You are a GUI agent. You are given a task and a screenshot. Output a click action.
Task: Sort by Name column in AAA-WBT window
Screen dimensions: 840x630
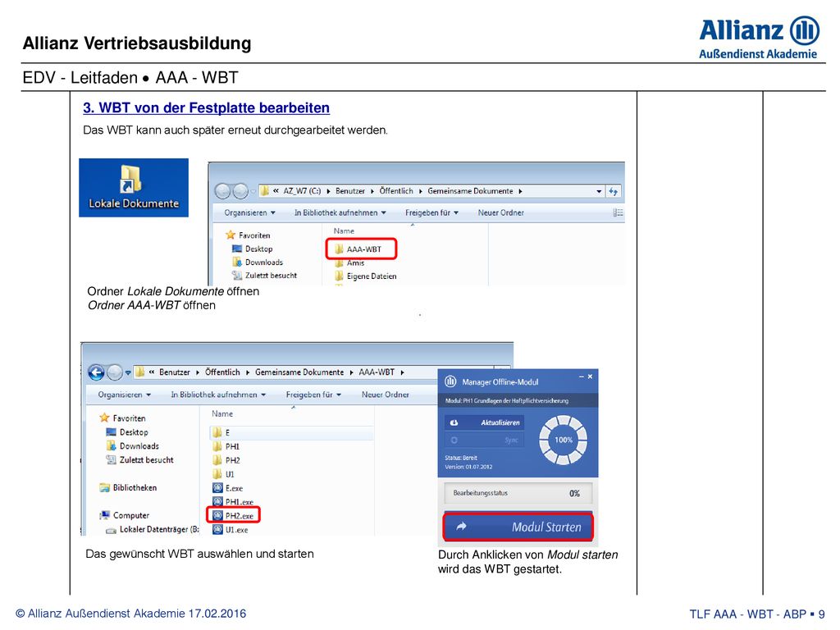pyautogui.click(x=222, y=413)
